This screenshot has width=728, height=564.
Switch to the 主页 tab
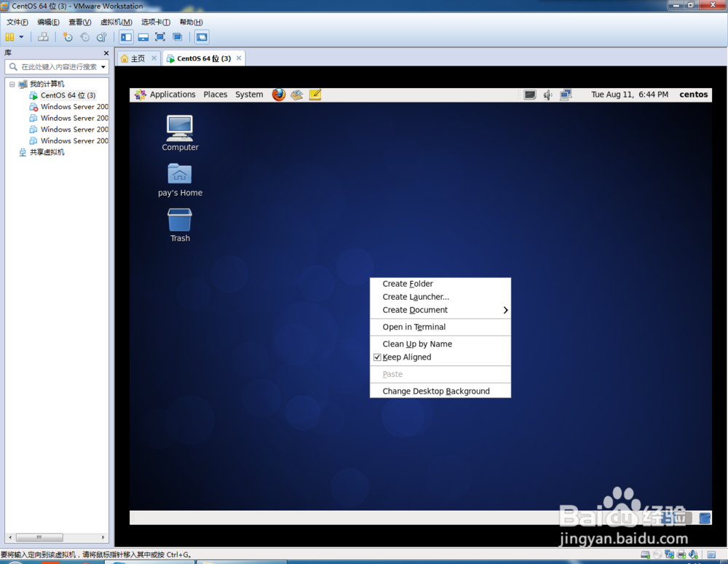[x=138, y=57]
